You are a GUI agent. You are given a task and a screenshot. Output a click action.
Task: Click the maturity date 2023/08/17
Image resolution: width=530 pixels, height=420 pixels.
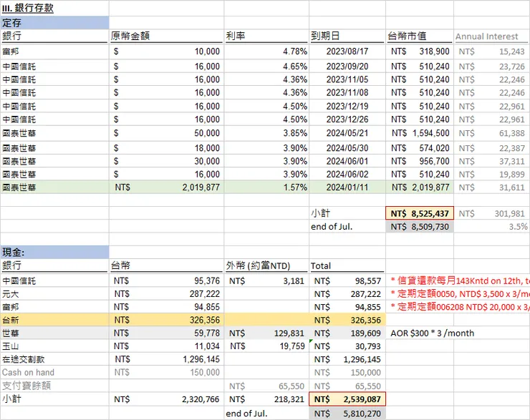point(347,52)
